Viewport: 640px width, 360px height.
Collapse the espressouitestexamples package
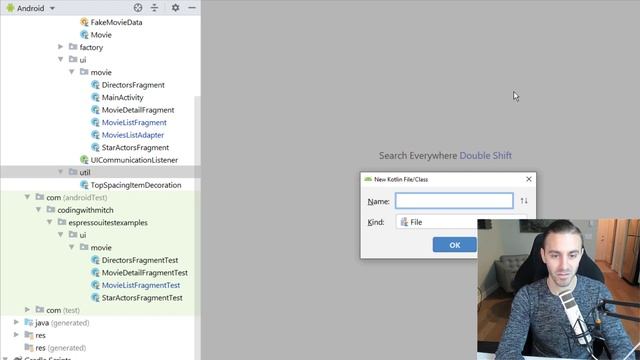(x=49, y=222)
